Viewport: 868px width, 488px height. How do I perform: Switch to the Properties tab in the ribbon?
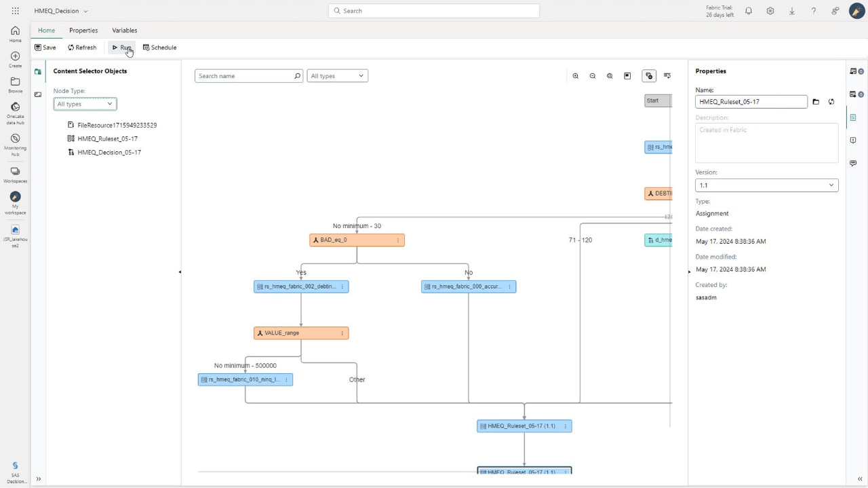click(x=83, y=30)
